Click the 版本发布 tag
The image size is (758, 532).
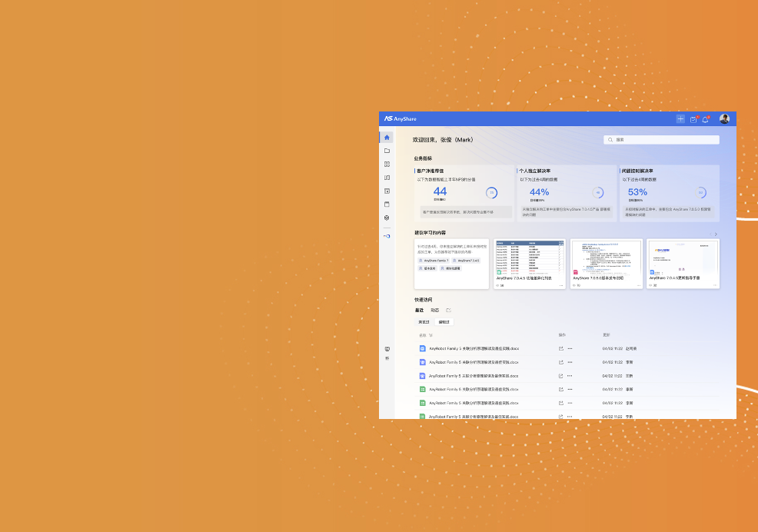pyautogui.click(x=427, y=268)
